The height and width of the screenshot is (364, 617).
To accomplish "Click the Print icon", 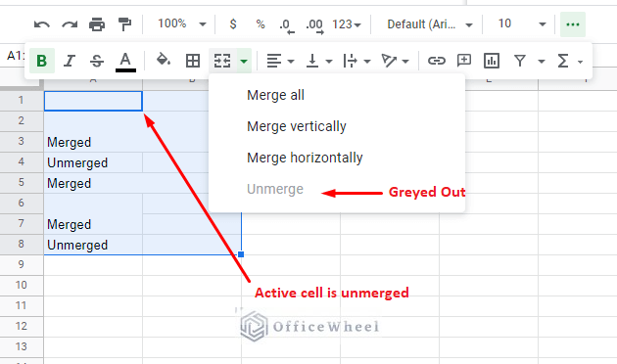I will [x=97, y=24].
